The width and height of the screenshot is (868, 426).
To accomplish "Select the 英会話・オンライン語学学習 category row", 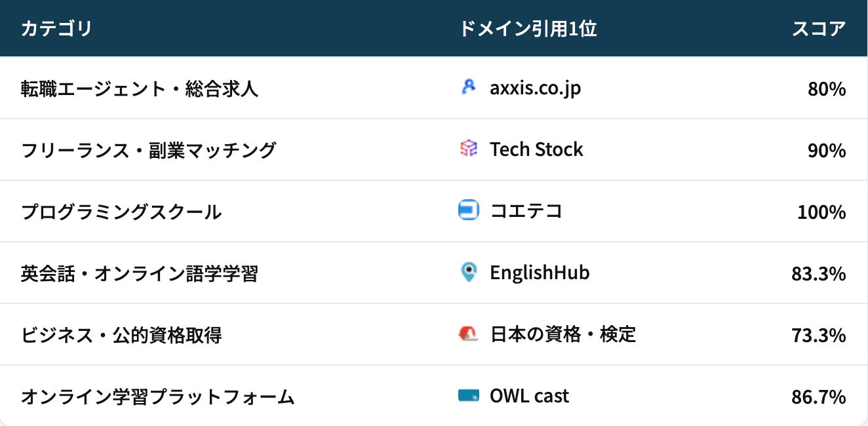I will coord(140,273).
